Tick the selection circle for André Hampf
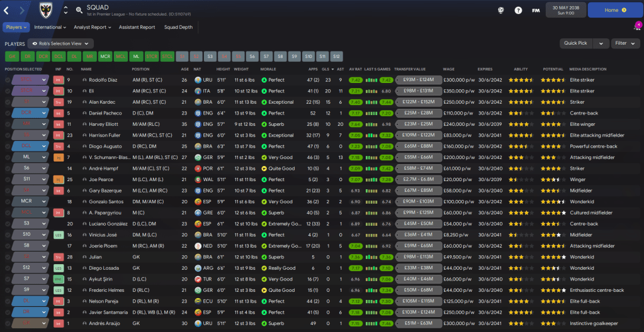 8,169
